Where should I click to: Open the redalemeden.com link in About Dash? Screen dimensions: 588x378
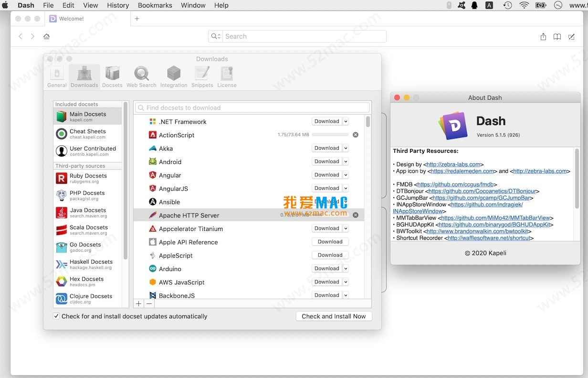(463, 171)
